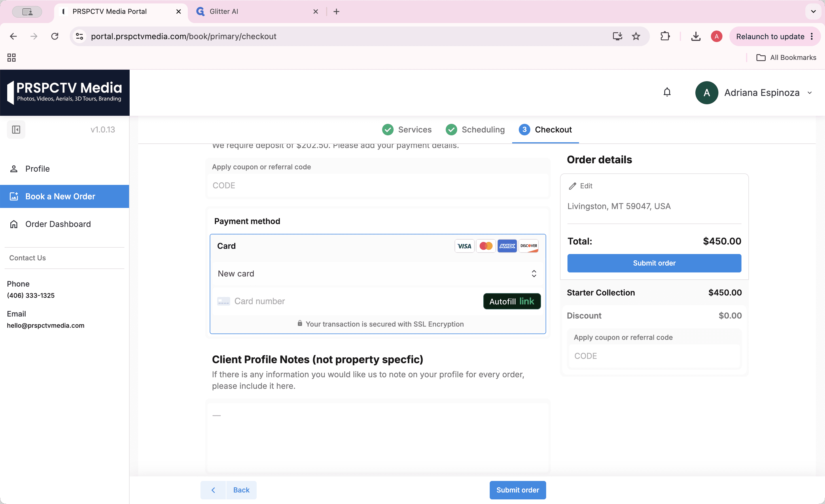The height and width of the screenshot is (504, 825).
Task: Open the Apps grid in bookmarks bar
Action: point(12,58)
